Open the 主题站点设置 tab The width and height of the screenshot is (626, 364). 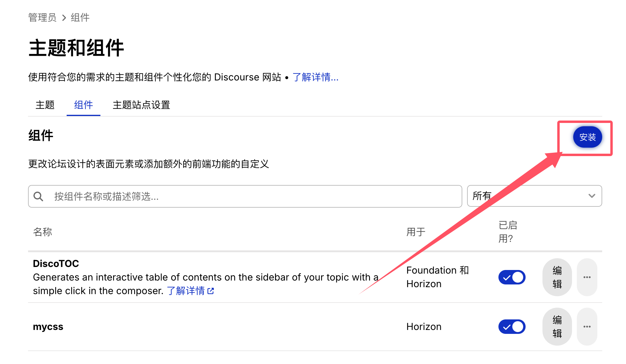click(141, 105)
